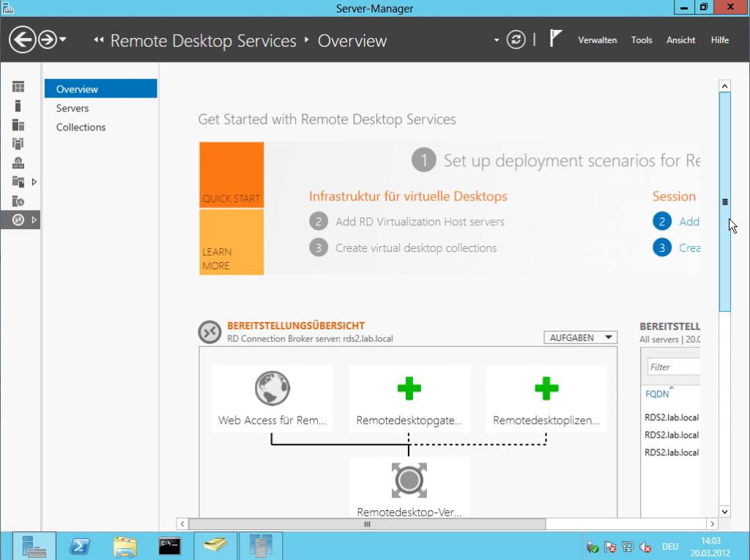
Task: Click the QUICK START link
Action: click(x=231, y=176)
